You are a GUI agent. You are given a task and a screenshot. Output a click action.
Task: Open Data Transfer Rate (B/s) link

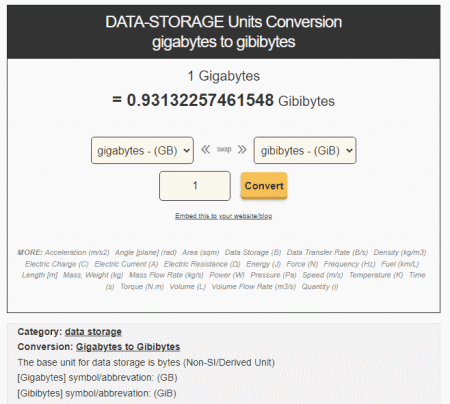327,252
